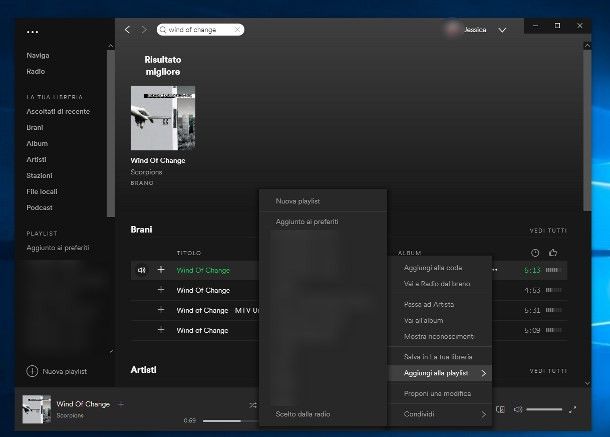Click the plus icon next to Nuova playlist

[32, 371]
